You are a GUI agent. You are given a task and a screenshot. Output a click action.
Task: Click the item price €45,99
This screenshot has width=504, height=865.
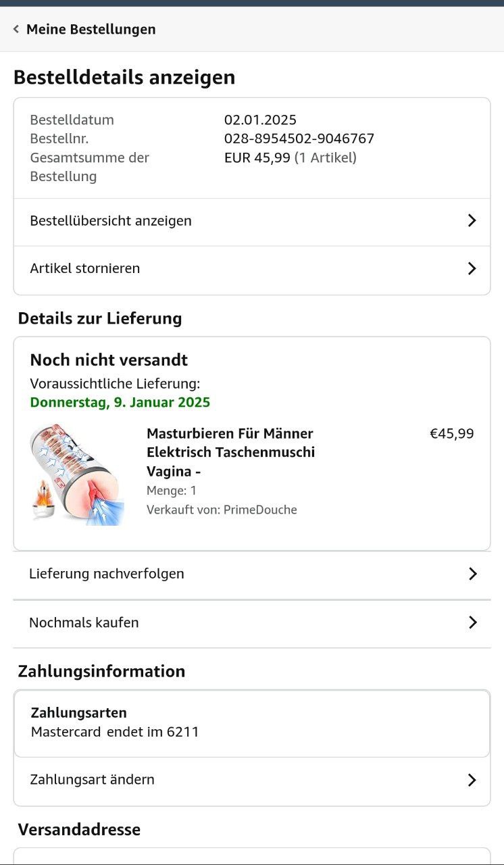pos(452,433)
